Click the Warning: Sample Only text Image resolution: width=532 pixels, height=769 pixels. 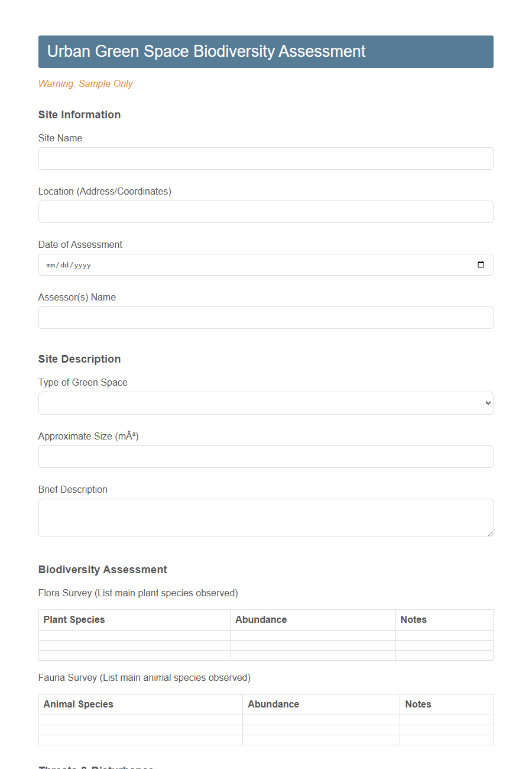pos(85,83)
